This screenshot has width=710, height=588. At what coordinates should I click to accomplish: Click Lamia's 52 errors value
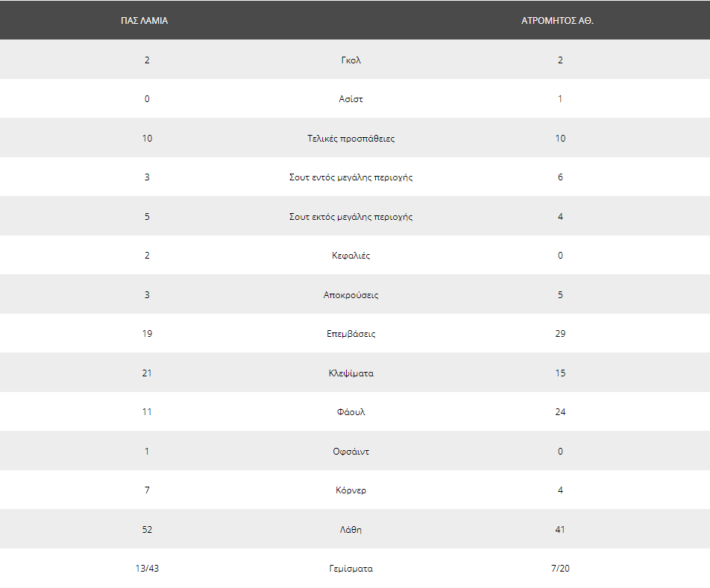tap(147, 530)
